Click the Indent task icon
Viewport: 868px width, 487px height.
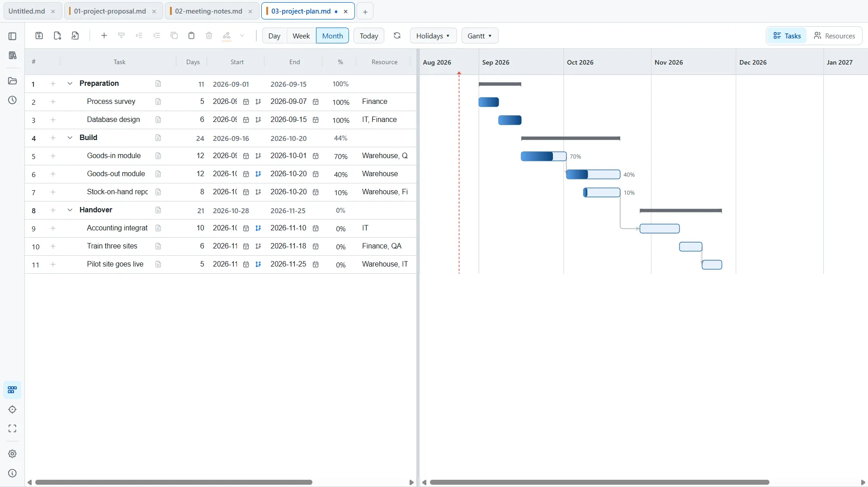pyautogui.click(x=156, y=36)
